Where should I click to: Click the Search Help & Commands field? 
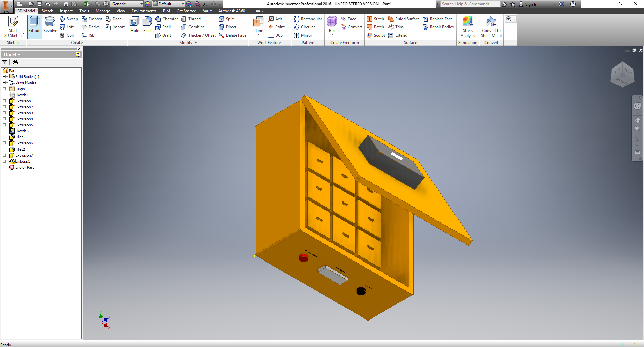click(470, 4)
